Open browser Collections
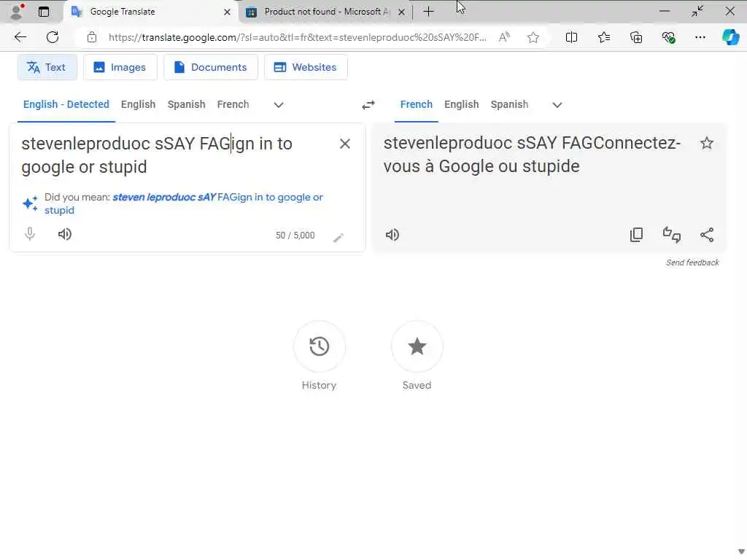747x560 pixels. (636, 37)
